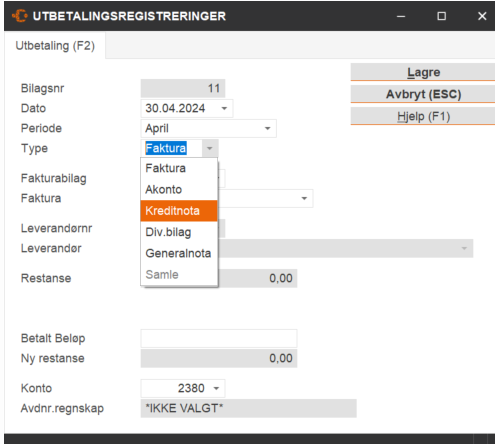This screenshot has width=495, height=444.
Task: Open the Dato date picker arrow
Action: [224, 108]
